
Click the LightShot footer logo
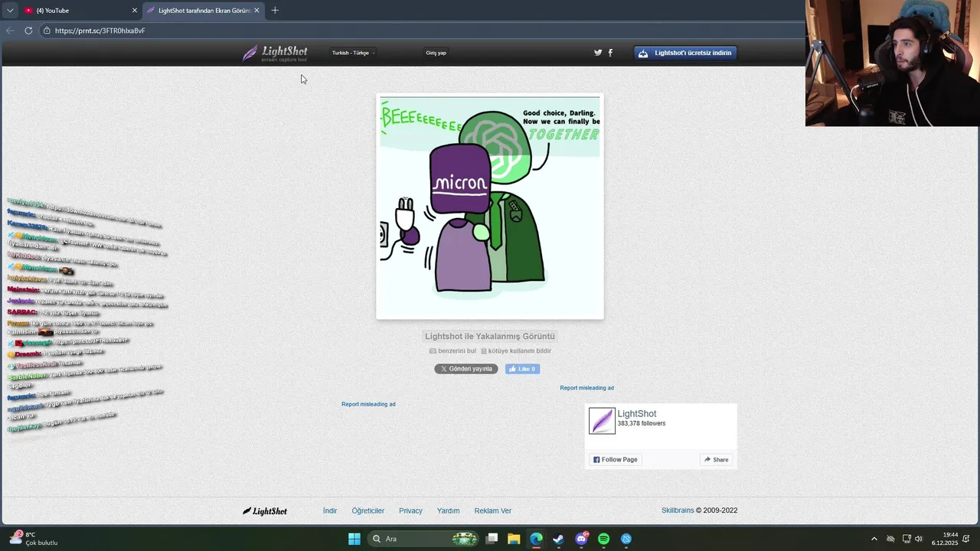pos(265,511)
